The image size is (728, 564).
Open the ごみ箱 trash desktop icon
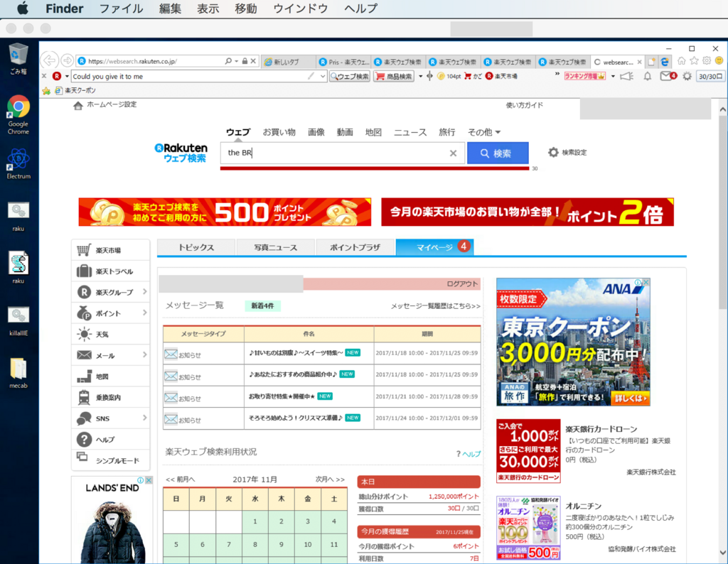click(18, 58)
